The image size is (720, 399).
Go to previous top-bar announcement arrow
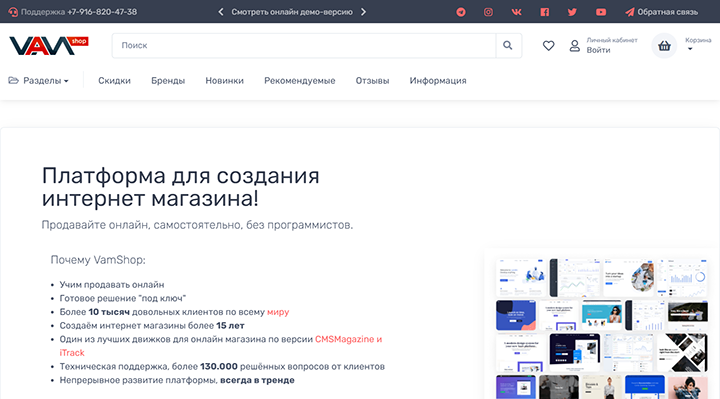(x=221, y=12)
